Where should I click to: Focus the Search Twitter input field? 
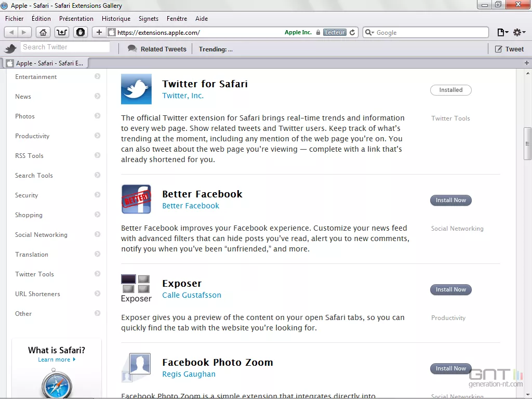[x=65, y=47]
